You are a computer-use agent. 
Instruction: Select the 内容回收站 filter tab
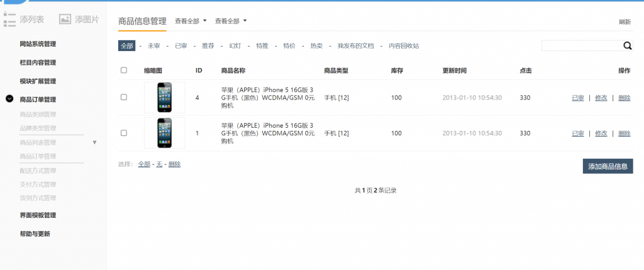pos(404,46)
